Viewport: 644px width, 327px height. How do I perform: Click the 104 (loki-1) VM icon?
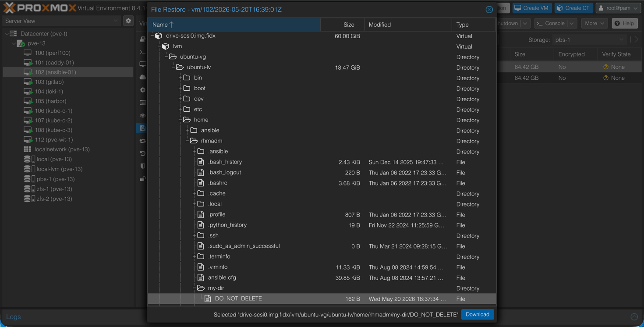[x=28, y=92]
